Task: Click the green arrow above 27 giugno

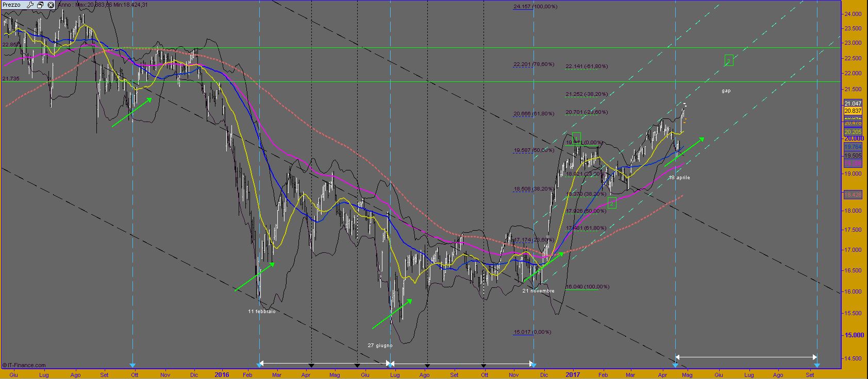Action: tap(392, 314)
